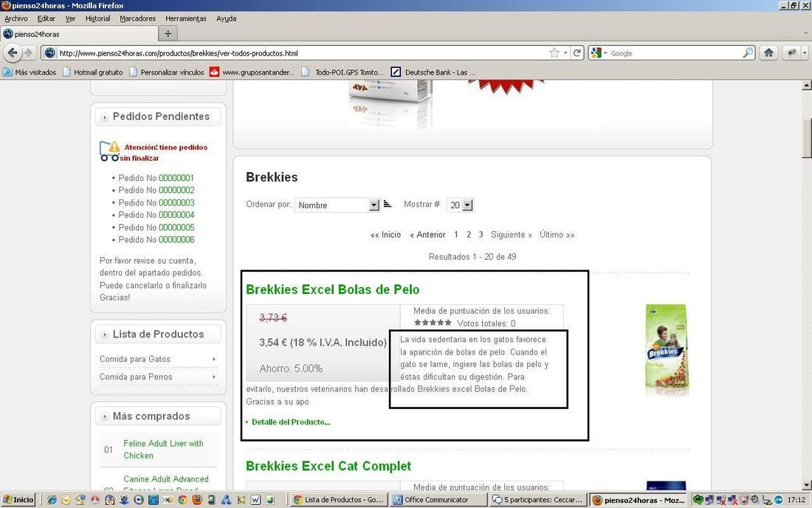Open the Ver menu
The width and height of the screenshot is (812, 508).
click(x=70, y=18)
